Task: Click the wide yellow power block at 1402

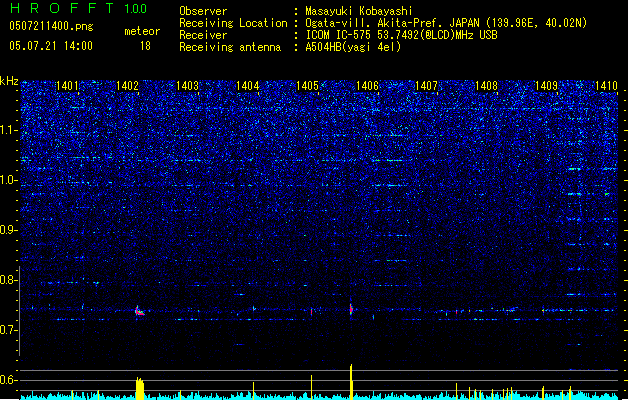Action: pos(140,388)
